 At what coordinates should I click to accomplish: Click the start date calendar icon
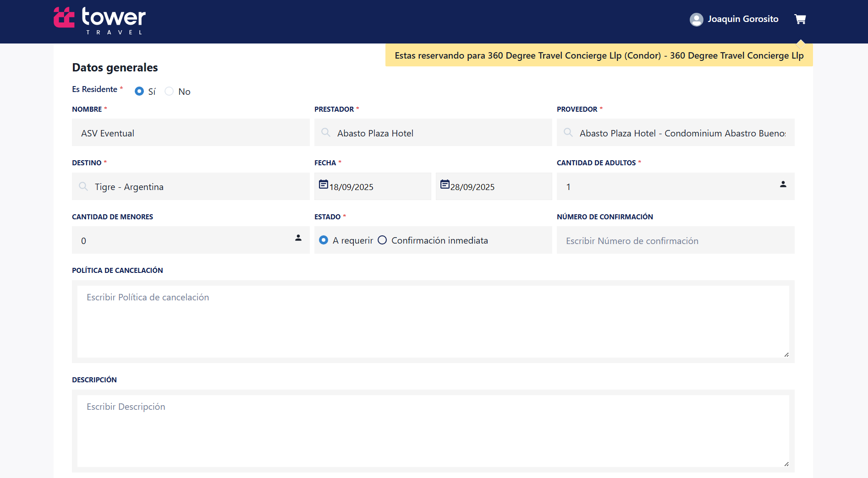click(x=323, y=185)
